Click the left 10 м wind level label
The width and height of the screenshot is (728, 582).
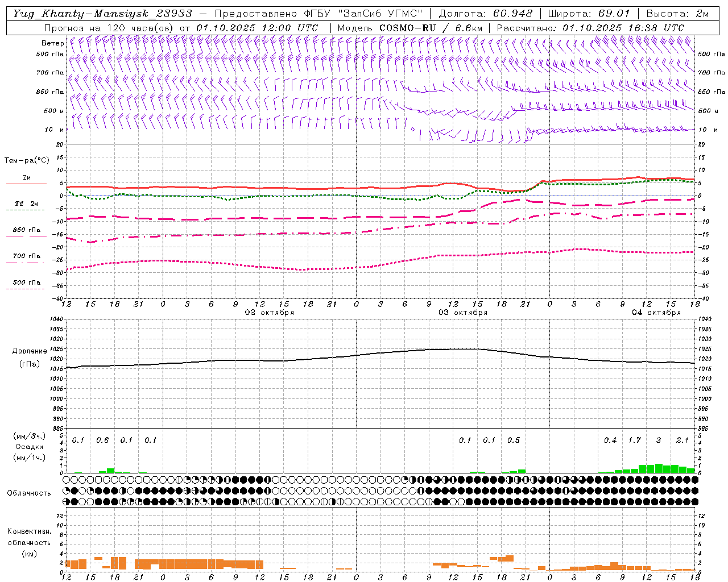click(55, 130)
